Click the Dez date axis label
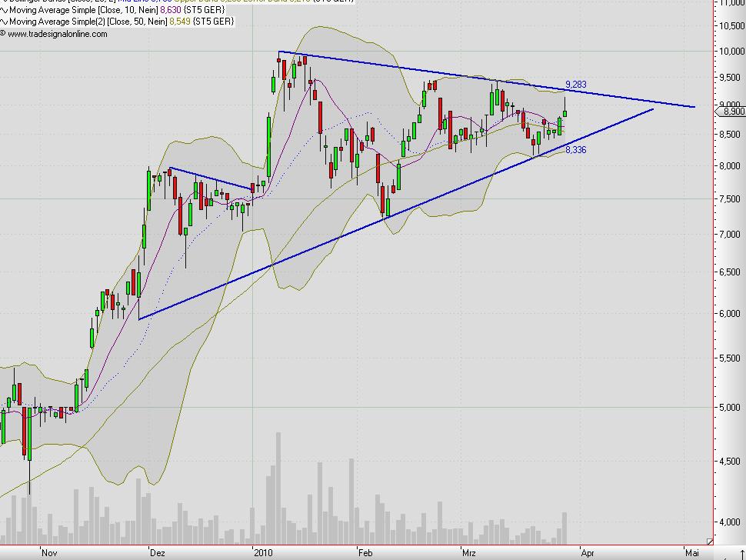This screenshot has height=560, width=746. pyautogui.click(x=158, y=553)
